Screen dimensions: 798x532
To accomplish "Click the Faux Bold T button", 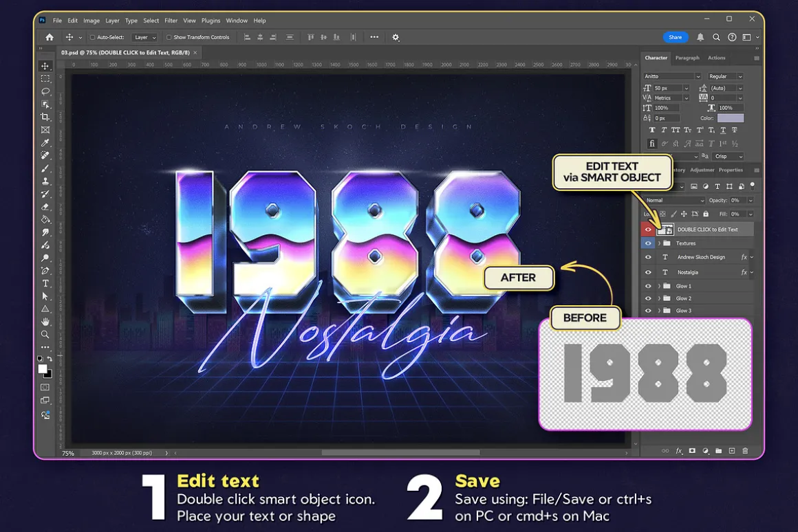I will coord(652,130).
